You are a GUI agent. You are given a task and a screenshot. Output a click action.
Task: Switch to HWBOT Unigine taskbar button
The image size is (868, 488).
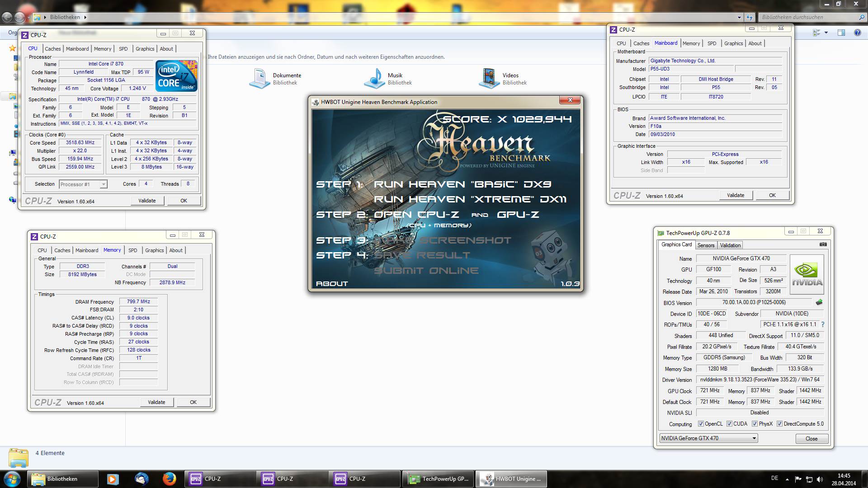[511, 479]
